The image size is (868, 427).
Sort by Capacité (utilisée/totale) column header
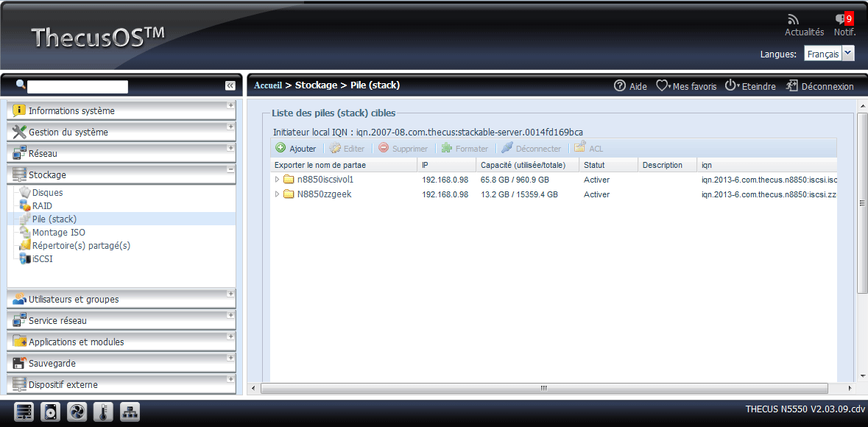[528, 165]
